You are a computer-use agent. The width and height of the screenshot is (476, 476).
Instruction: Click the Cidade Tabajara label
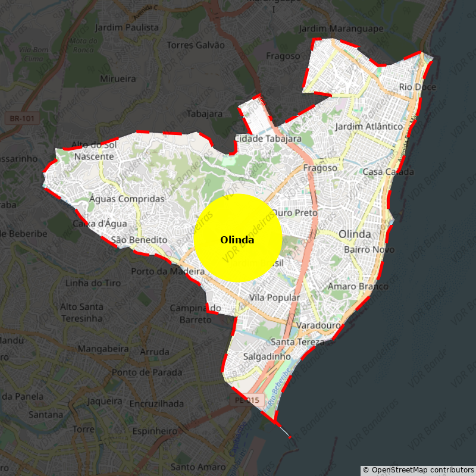268,139
